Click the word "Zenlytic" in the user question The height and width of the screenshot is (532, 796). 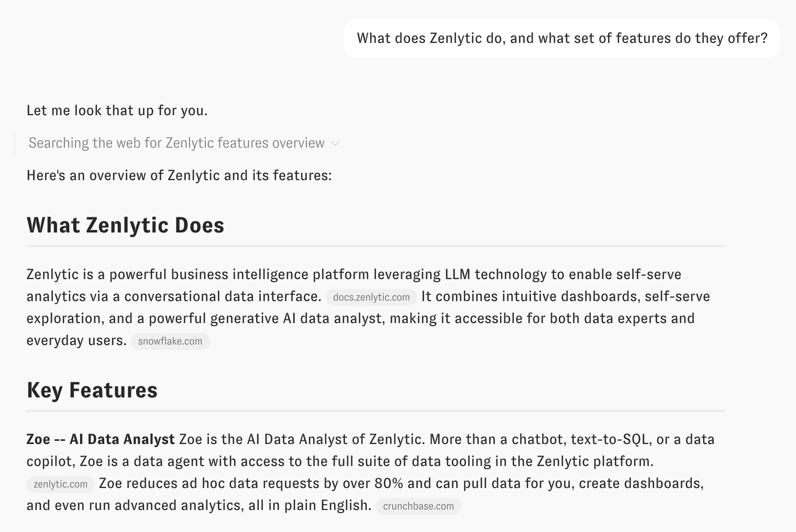pyautogui.click(x=456, y=38)
